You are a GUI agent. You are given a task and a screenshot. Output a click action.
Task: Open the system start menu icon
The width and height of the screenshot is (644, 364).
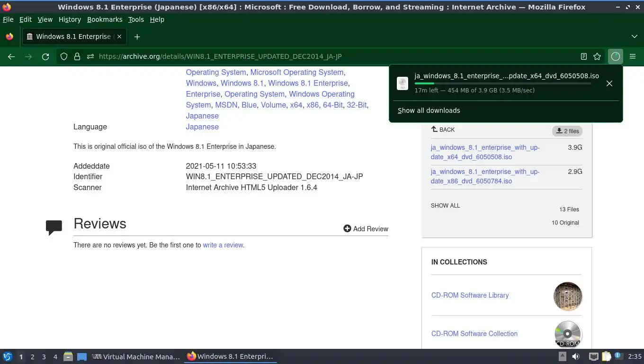click(8, 356)
